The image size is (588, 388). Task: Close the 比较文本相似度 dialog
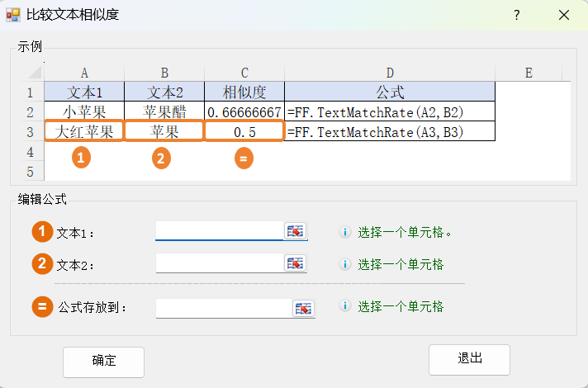pyautogui.click(x=564, y=15)
